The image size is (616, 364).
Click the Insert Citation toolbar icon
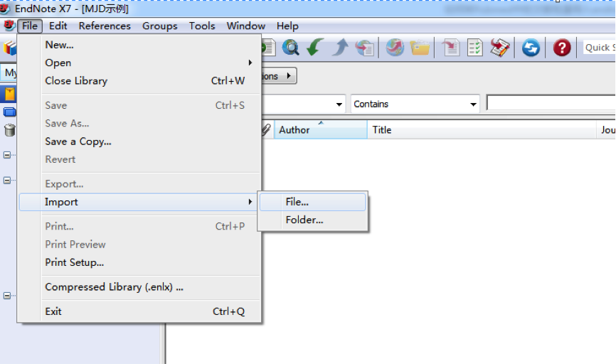click(x=451, y=48)
